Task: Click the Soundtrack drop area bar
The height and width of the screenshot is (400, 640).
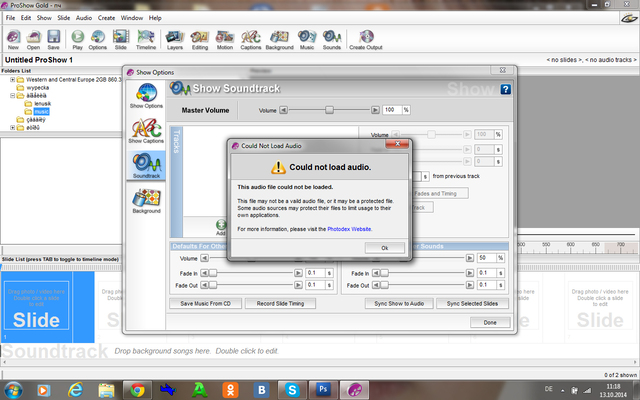Action: coord(319,351)
